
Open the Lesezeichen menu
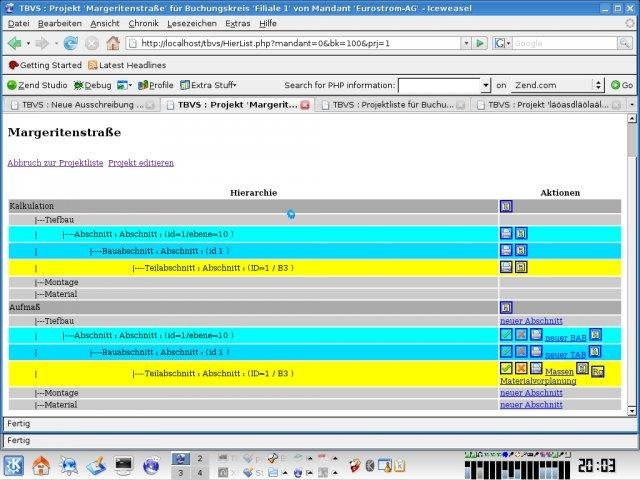[x=192, y=24]
